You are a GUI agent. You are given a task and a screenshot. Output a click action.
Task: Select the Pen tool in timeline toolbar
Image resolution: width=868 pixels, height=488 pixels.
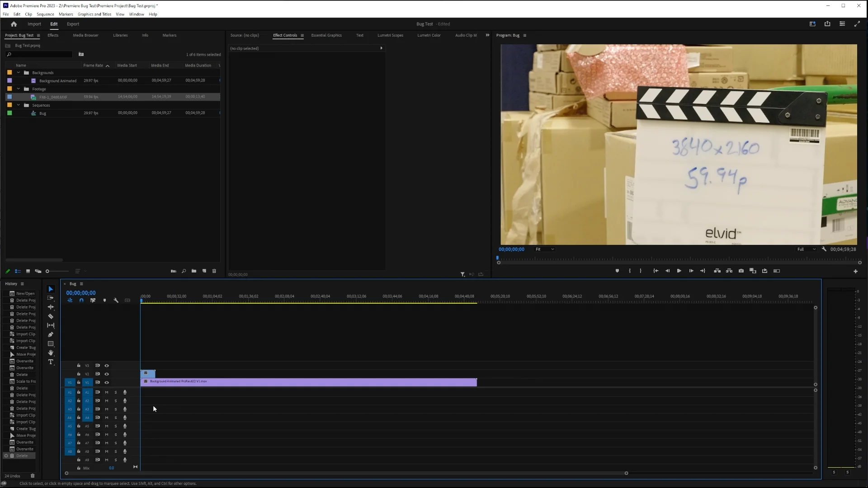coord(51,334)
